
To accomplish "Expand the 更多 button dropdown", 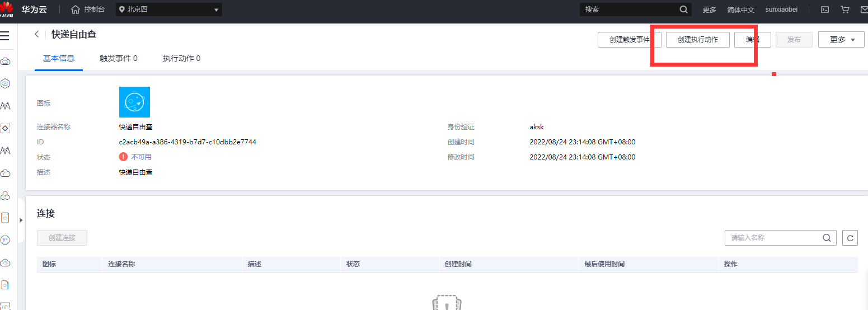I will click(841, 40).
